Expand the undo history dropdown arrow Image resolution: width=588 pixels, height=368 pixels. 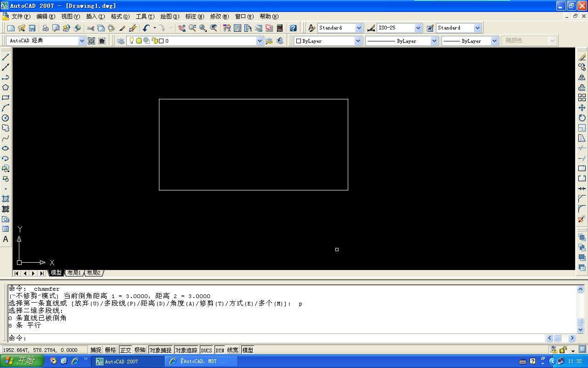click(x=155, y=28)
